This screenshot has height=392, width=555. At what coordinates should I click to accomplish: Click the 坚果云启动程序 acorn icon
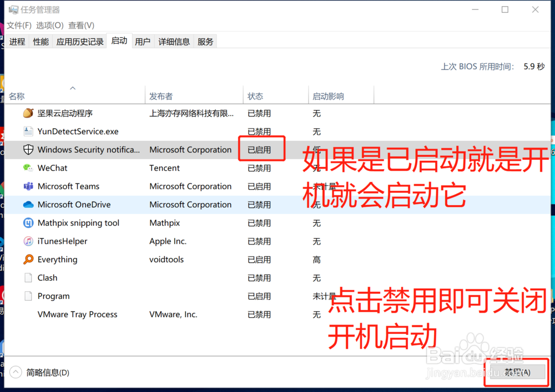click(x=28, y=113)
